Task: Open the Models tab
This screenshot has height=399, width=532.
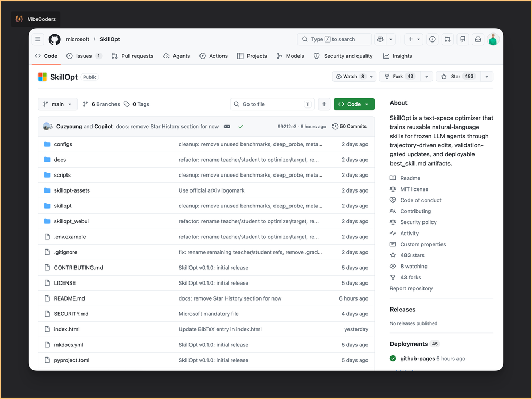Action: (x=290, y=56)
